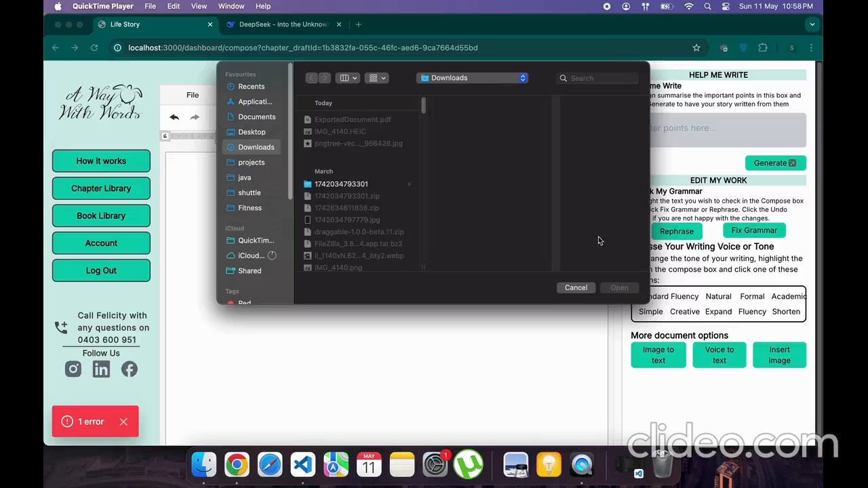This screenshot has width=868, height=488.
Task: Click the Instagram icon under Follow Us
Action: point(73,369)
